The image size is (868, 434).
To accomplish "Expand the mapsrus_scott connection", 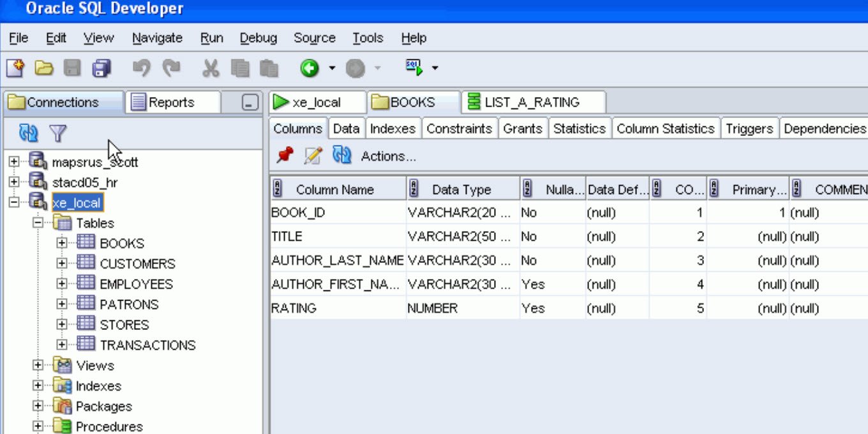I will [x=14, y=161].
